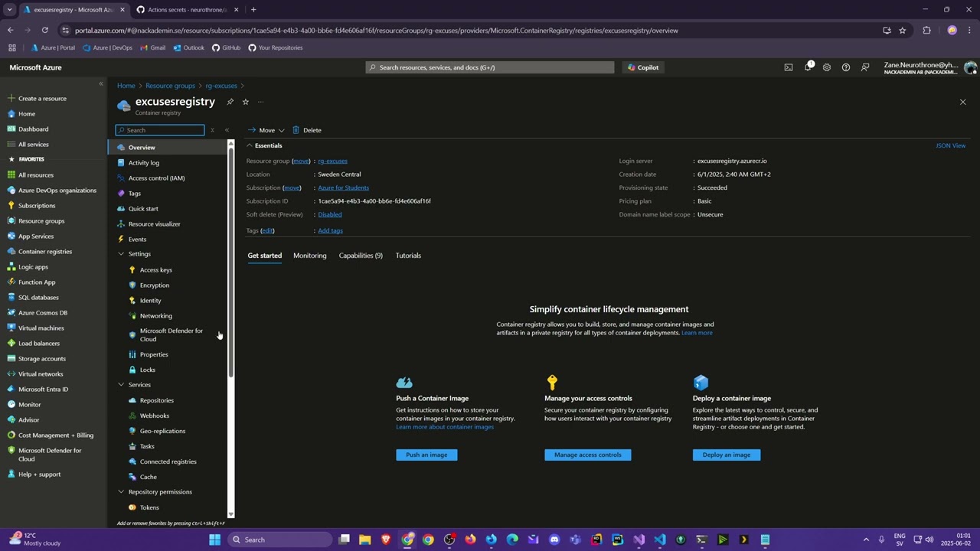Collapse the Essentials section
980x551 pixels.
click(250, 145)
